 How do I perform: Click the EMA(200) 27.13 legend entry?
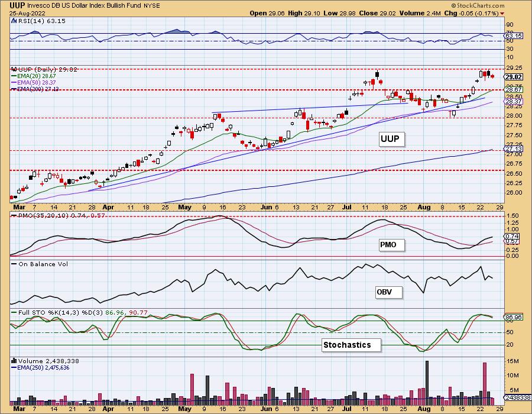35,89
